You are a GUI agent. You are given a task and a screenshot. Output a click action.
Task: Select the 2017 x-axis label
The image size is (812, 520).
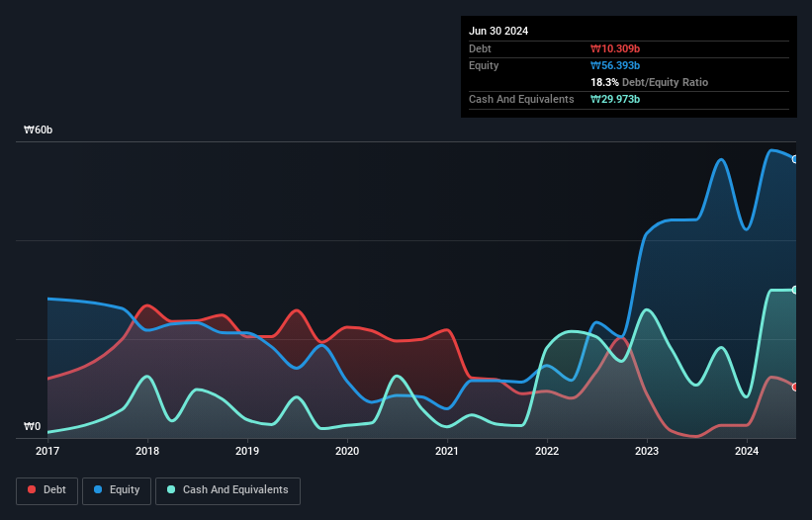click(x=47, y=451)
